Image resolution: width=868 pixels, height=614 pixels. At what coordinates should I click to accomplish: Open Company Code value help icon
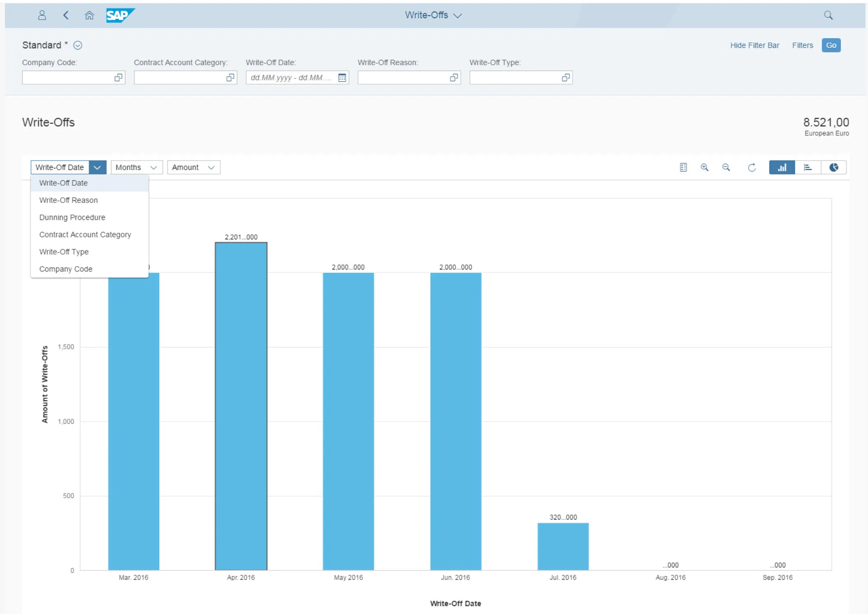118,78
